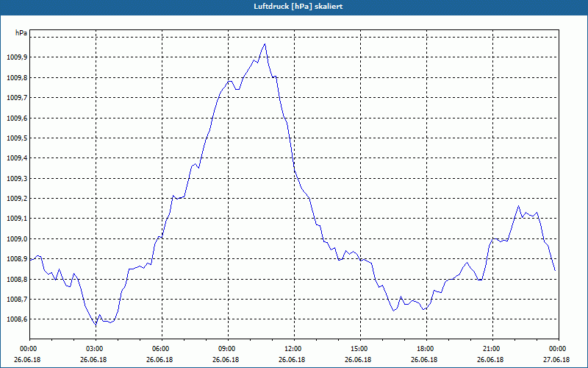Image resolution: width=588 pixels, height=368 pixels.
Task: Select the '18:00' time label
Action: [425, 349]
